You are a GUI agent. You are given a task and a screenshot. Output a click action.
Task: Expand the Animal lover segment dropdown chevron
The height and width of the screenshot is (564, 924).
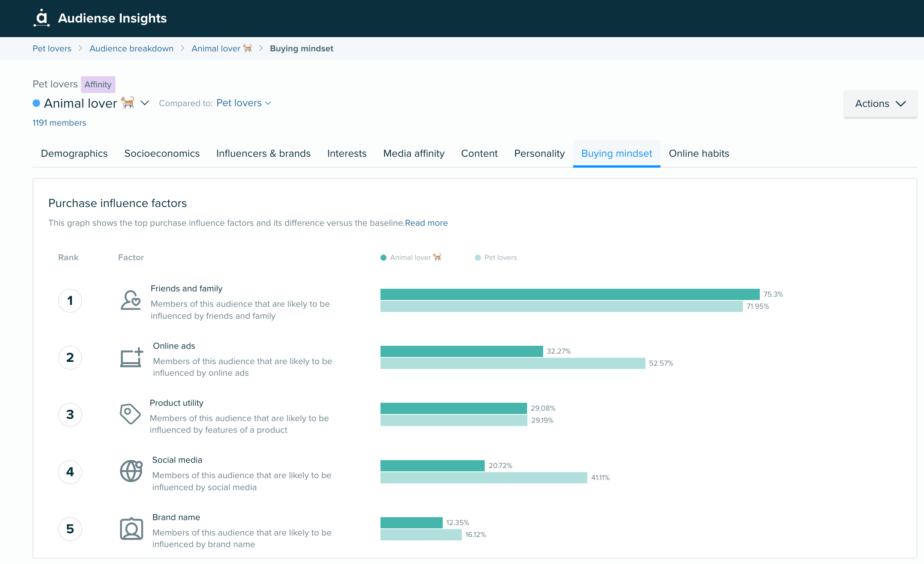coord(145,103)
